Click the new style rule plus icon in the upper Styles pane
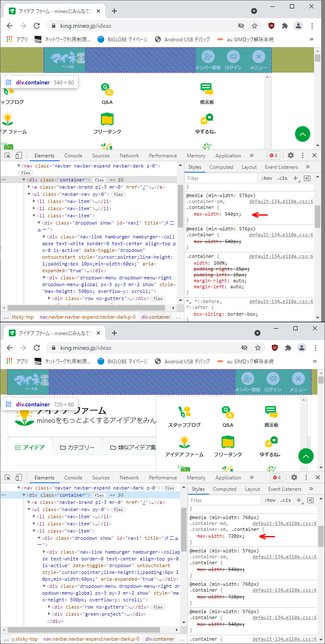 295,178
